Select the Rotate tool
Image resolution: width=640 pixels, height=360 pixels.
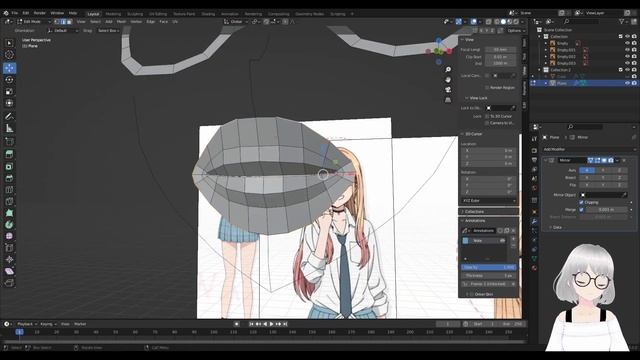pos(9,80)
